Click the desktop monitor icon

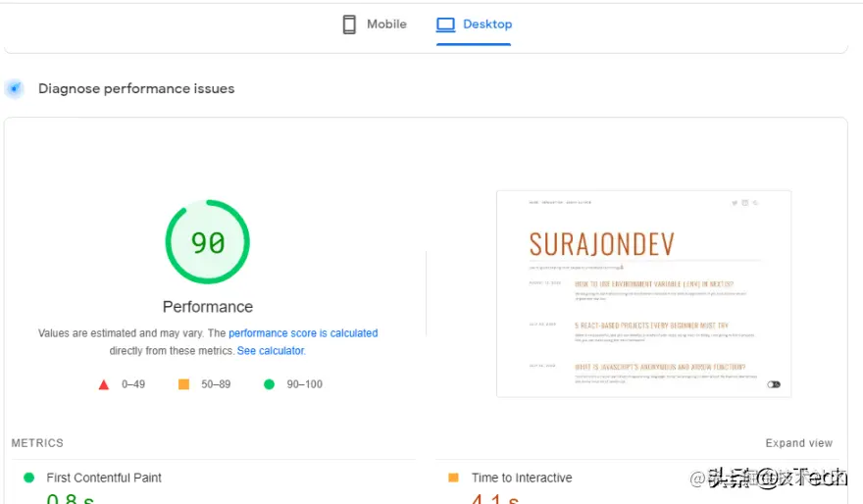(x=445, y=25)
